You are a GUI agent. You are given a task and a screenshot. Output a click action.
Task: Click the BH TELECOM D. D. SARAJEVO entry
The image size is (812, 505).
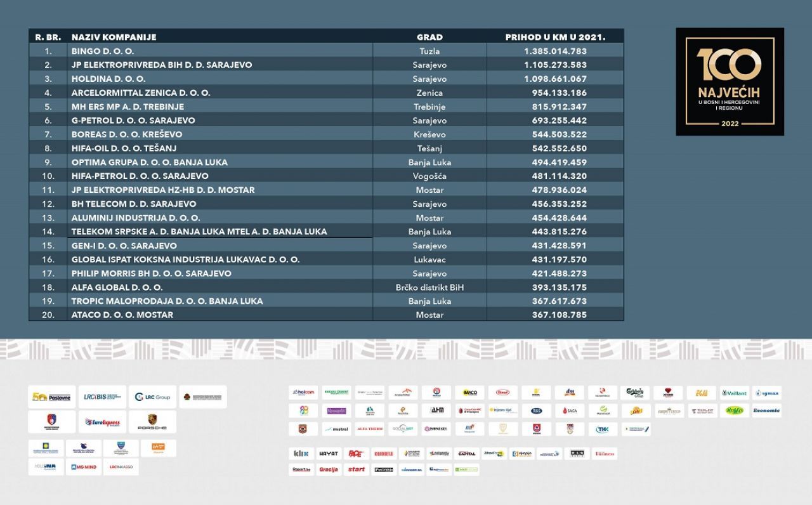(x=134, y=204)
